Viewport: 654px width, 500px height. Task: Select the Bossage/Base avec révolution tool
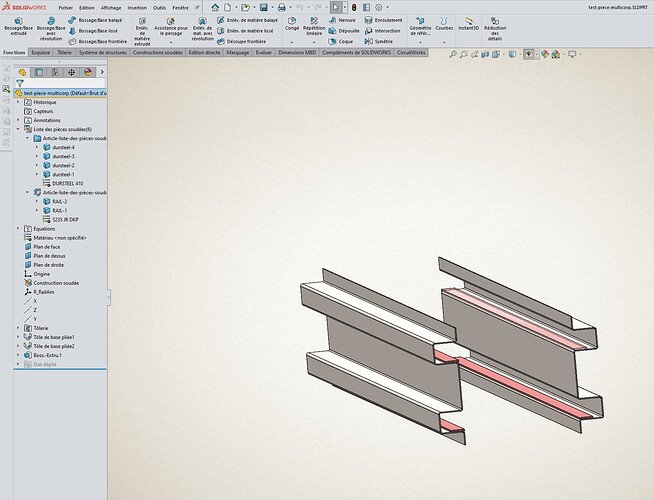49,28
